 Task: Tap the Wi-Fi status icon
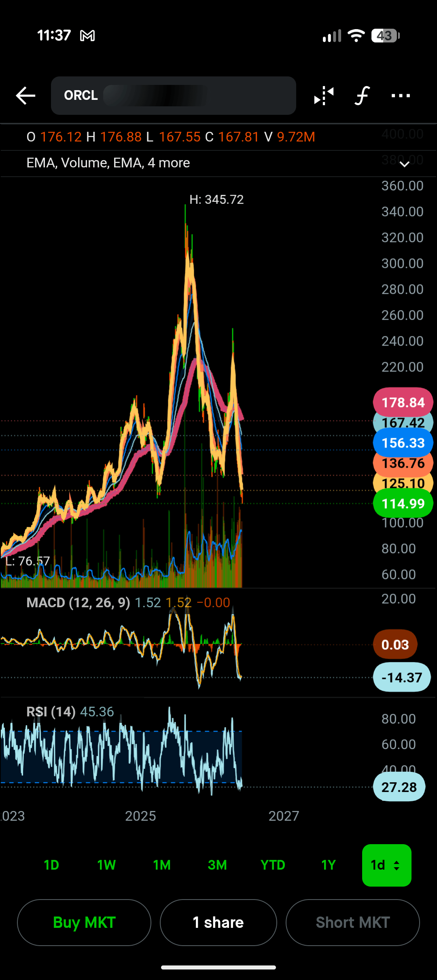pyautogui.click(x=356, y=36)
